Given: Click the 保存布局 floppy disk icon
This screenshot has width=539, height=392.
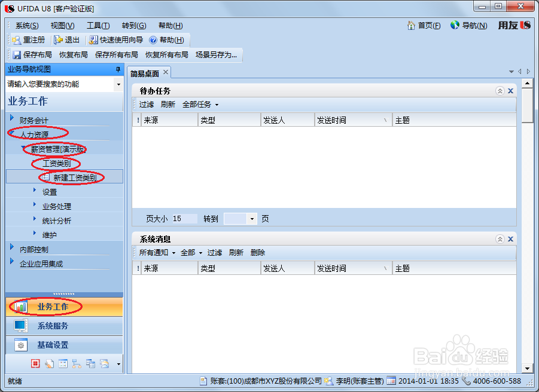Looking at the screenshot, I should (17, 55).
